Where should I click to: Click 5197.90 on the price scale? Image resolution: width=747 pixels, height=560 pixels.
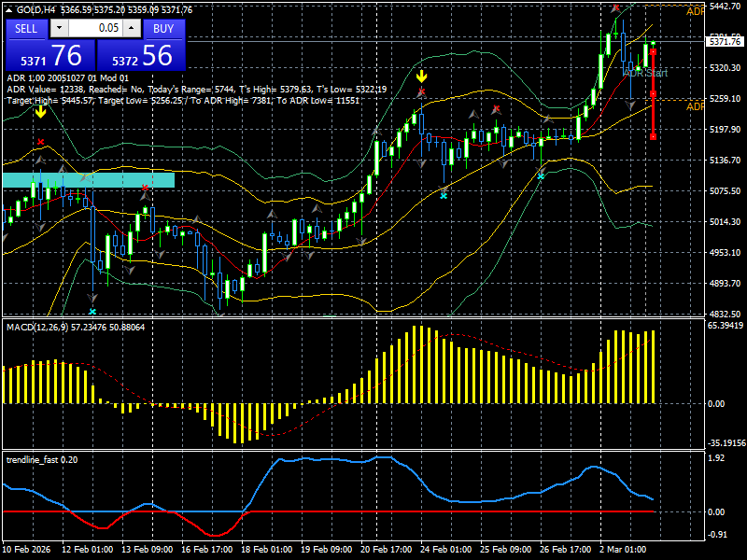pyautogui.click(x=725, y=130)
